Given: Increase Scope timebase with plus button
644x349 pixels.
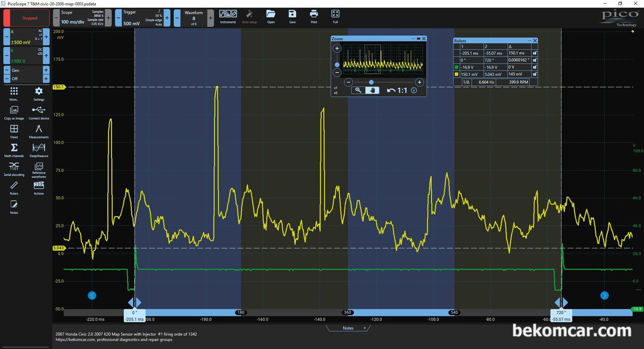Looking at the screenshot, I should (109, 18).
